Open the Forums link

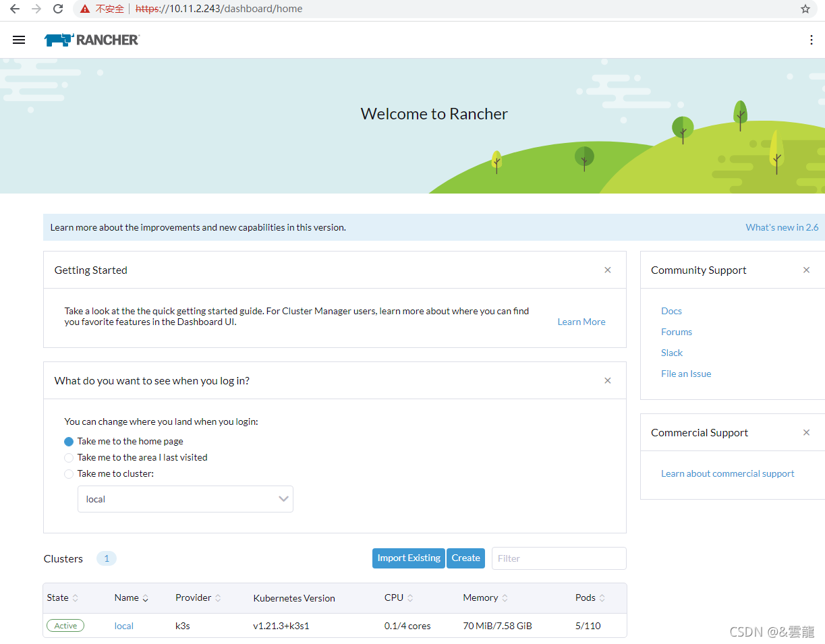coord(677,332)
